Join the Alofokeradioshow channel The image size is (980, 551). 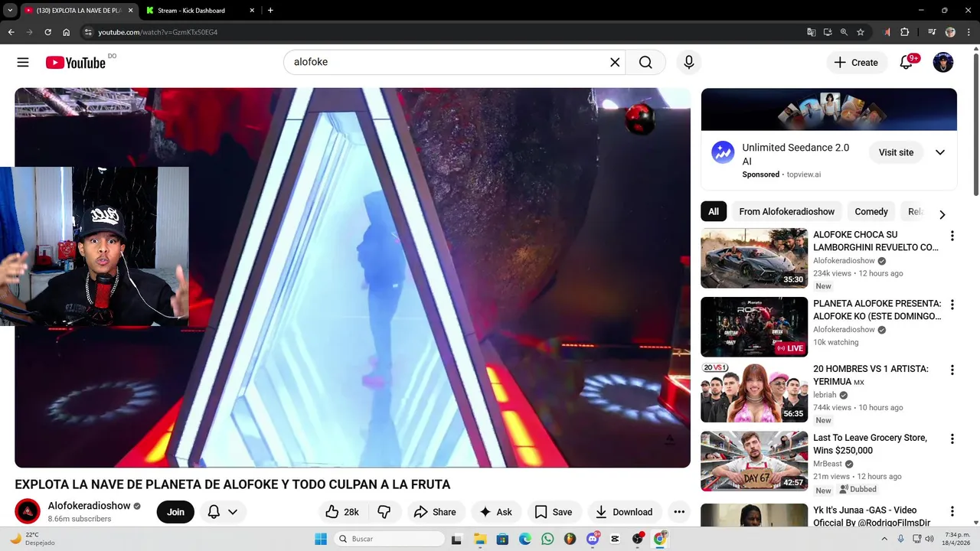[x=176, y=512]
